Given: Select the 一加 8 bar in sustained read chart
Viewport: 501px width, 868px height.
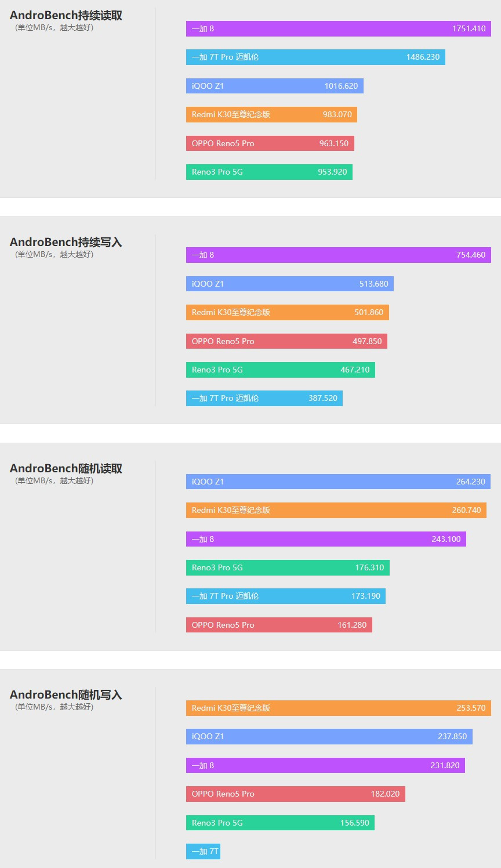Looking at the screenshot, I should [339, 28].
